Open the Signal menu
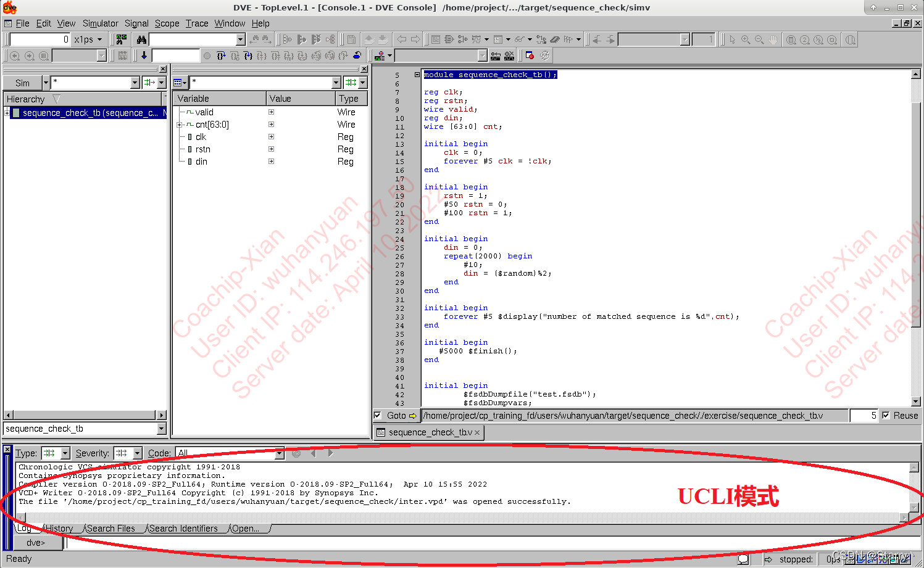 (x=136, y=23)
